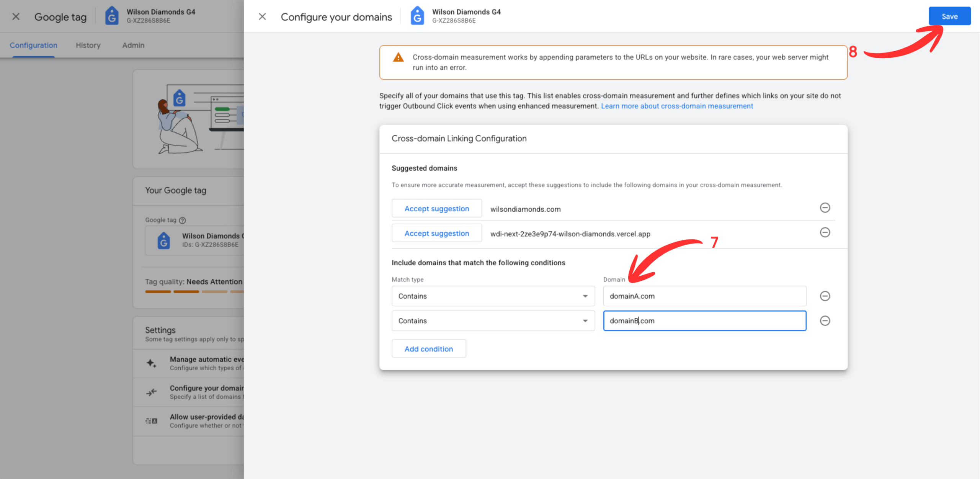The image size is (980, 479).
Task: Open Match type dropdown for domainA.com
Action: (x=493, y=296)
